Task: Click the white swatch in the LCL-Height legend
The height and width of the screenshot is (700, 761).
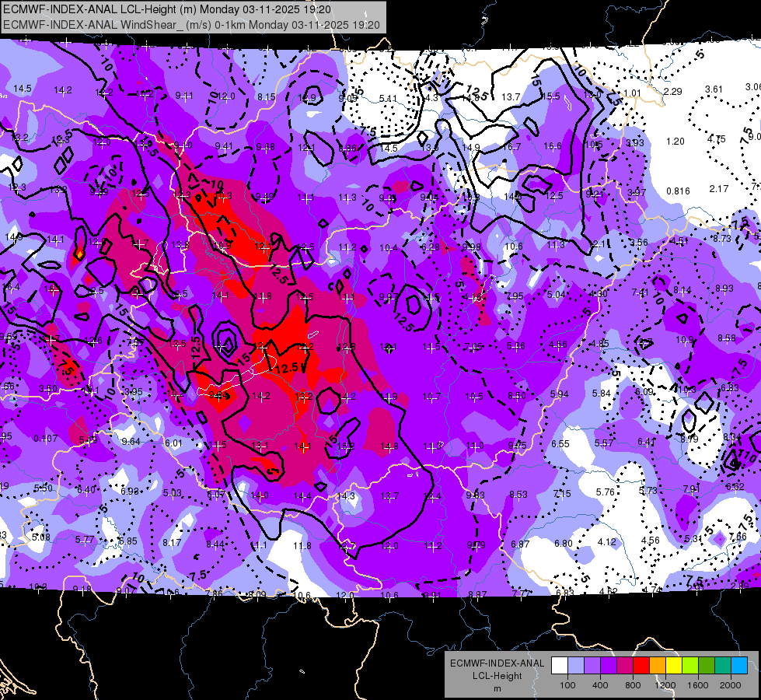Action: (x=560, y=666)
